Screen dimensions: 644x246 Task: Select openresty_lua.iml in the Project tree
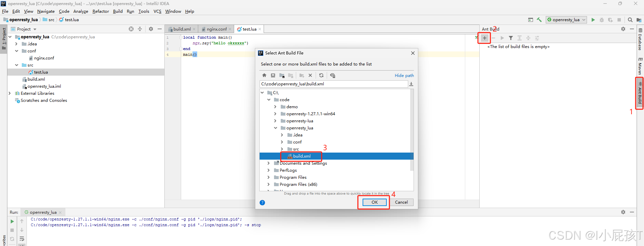44,86
